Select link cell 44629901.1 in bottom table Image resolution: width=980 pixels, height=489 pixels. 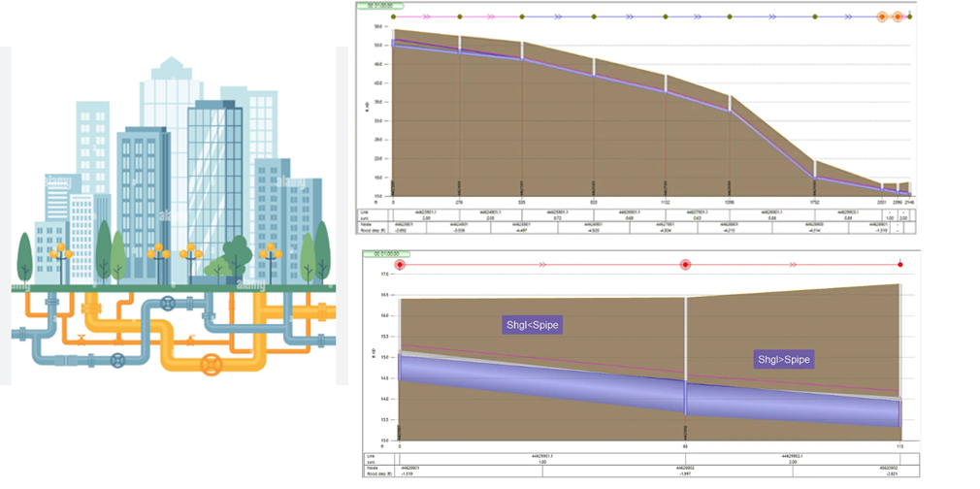pyautogui.click(x=542, y=455)
